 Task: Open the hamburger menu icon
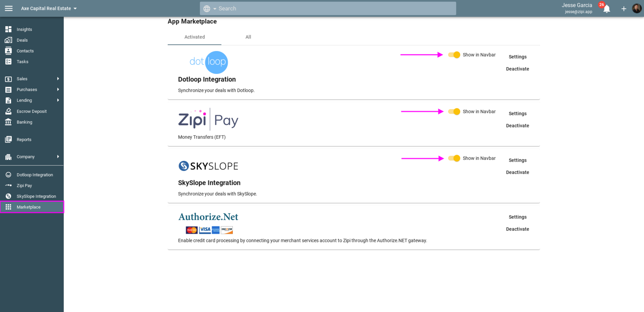pos(9,8)
